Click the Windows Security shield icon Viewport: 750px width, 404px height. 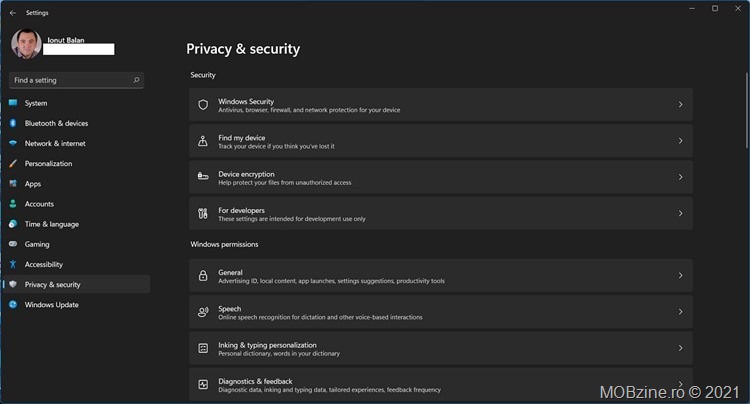point(203,105)
